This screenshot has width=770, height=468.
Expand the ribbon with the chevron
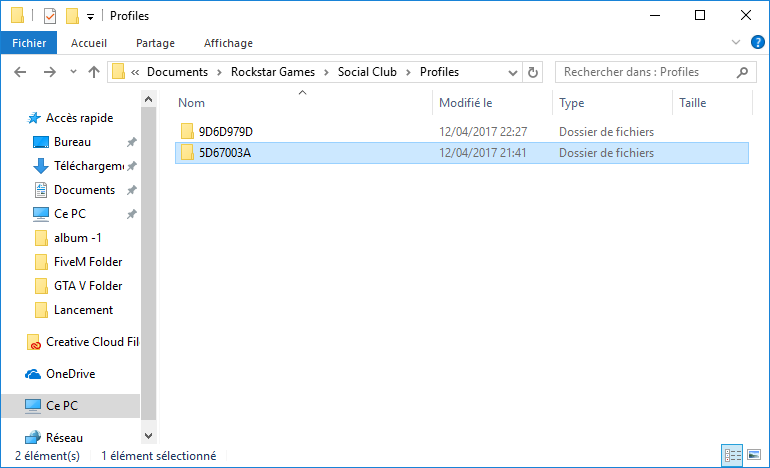point(736,42)
